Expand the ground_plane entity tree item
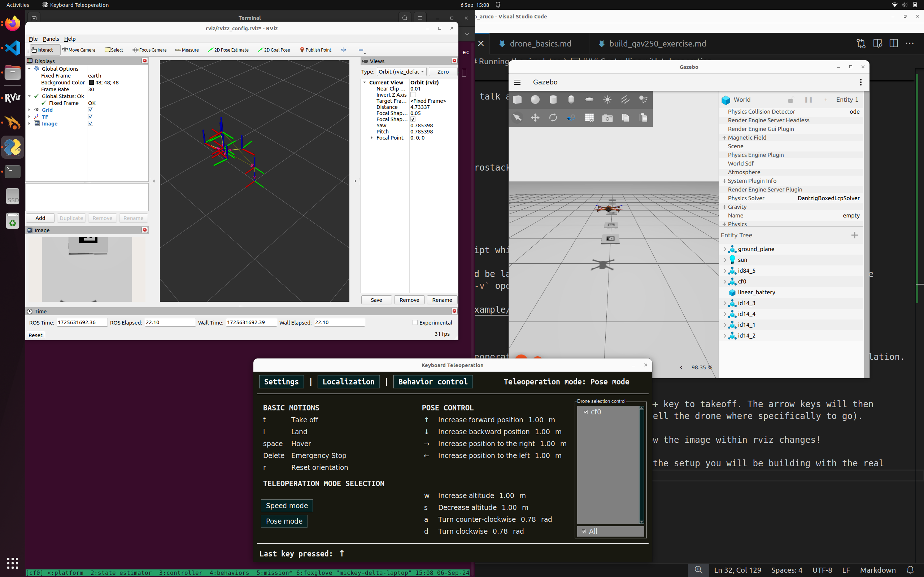The height and width of the screenshot is (577, 924). 725,249
